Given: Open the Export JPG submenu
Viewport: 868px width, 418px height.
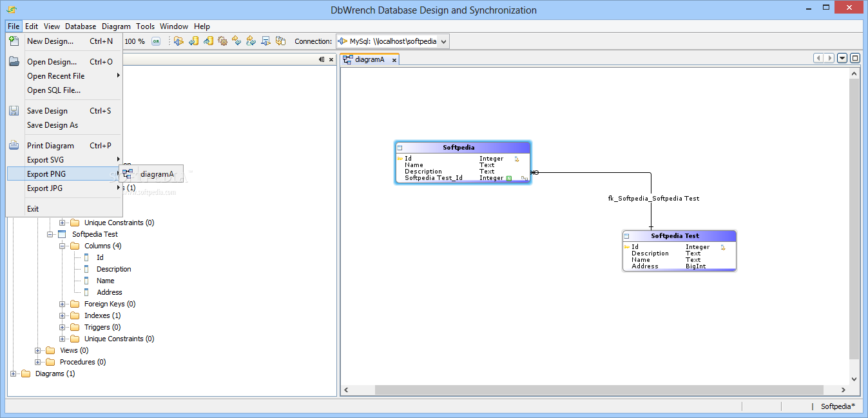Looking at the screenshot, I should pos(64,188).
